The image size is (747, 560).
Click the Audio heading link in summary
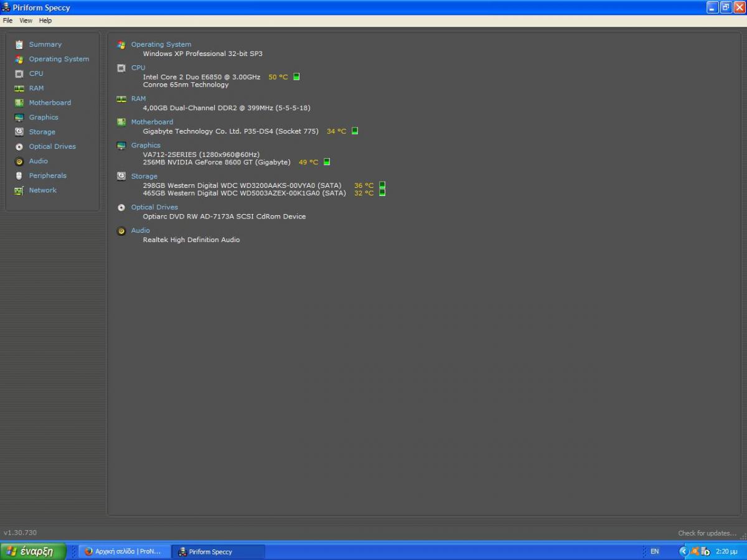pyautogui.click(x=140, y=230)
